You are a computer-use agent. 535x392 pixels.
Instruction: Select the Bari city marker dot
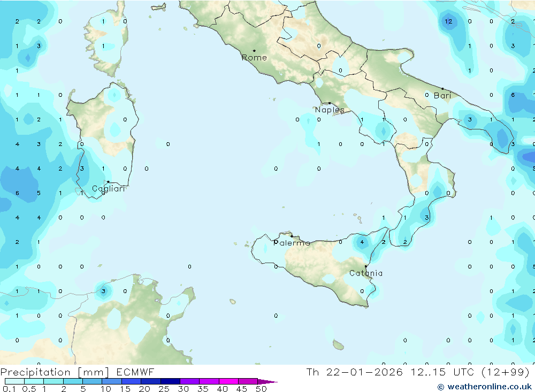pos(442,89)
